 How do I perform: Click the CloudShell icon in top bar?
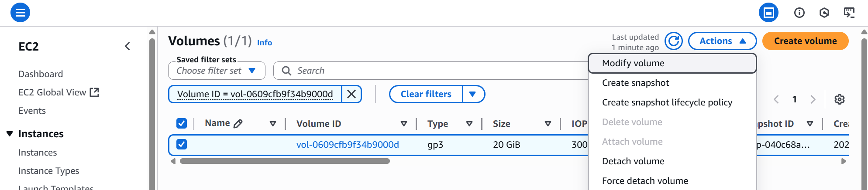click(768, 13)
